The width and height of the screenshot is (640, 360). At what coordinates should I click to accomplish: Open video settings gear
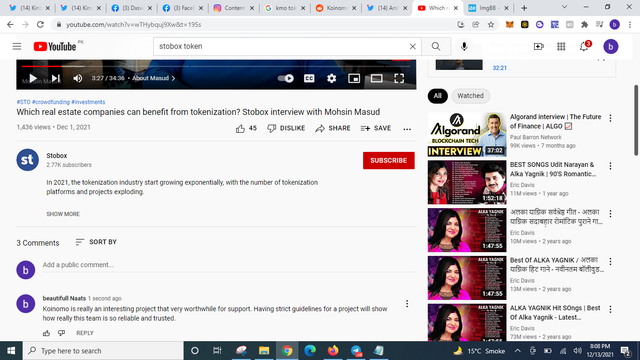click(x=331, y=78)
